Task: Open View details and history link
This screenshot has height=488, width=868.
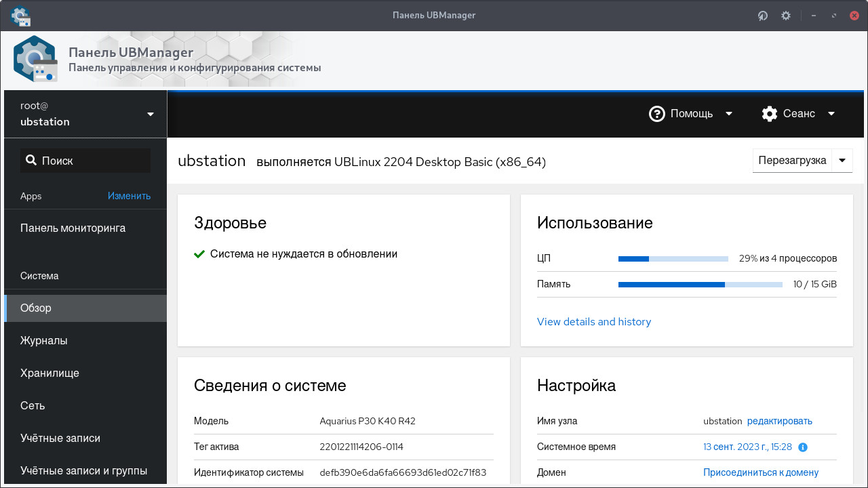Action: [x=594, y=322]
